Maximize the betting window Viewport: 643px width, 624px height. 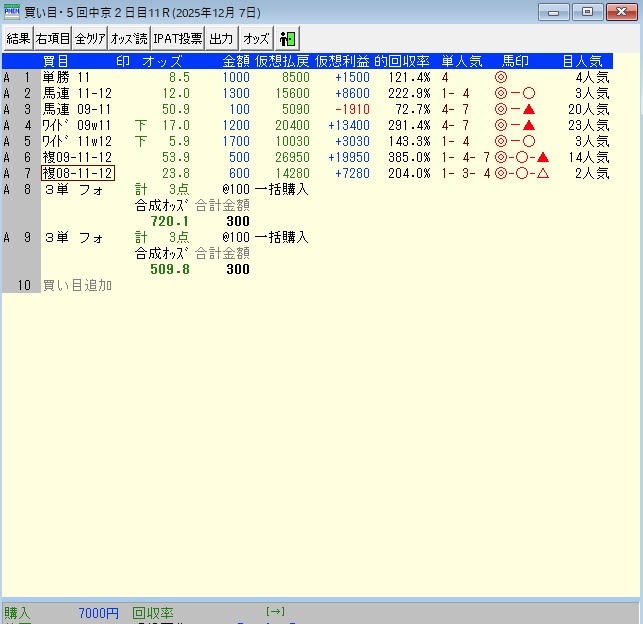(x=586, y=12)
